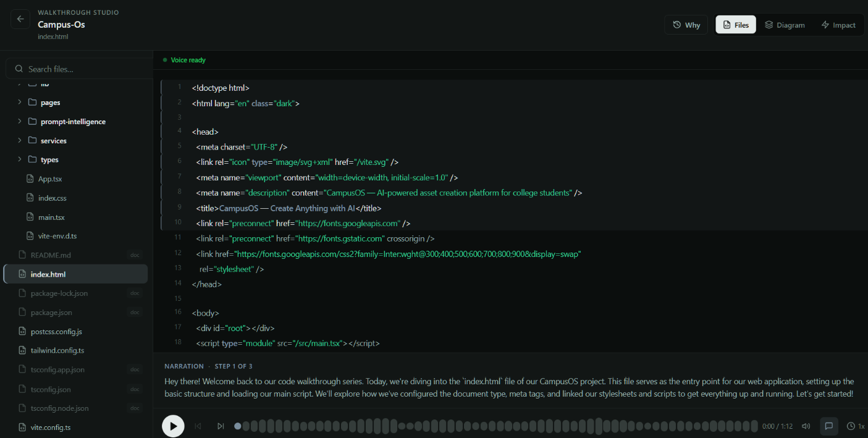Open the tailwind.config.ts file name
Viewport: 868px width, 438px height.
[57, 350]
